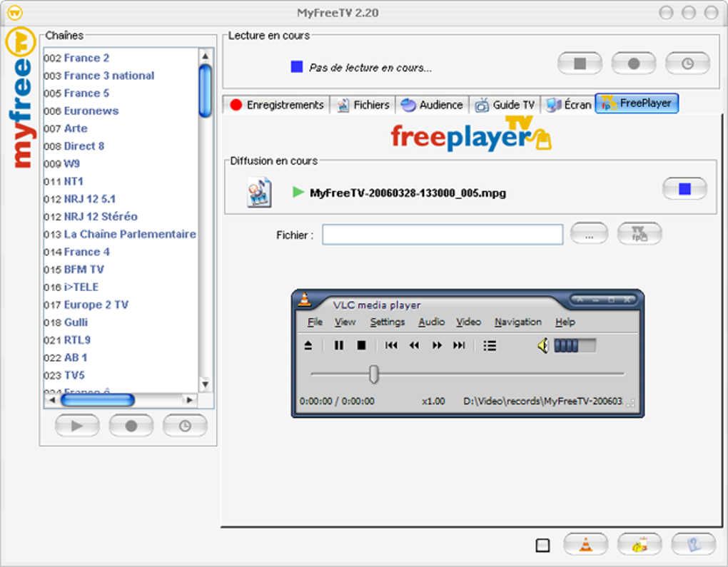The image size is (728, 567).
Task: Click the record button in Lecture en cours
Action: pyautogui.click(x=634, y=63)
